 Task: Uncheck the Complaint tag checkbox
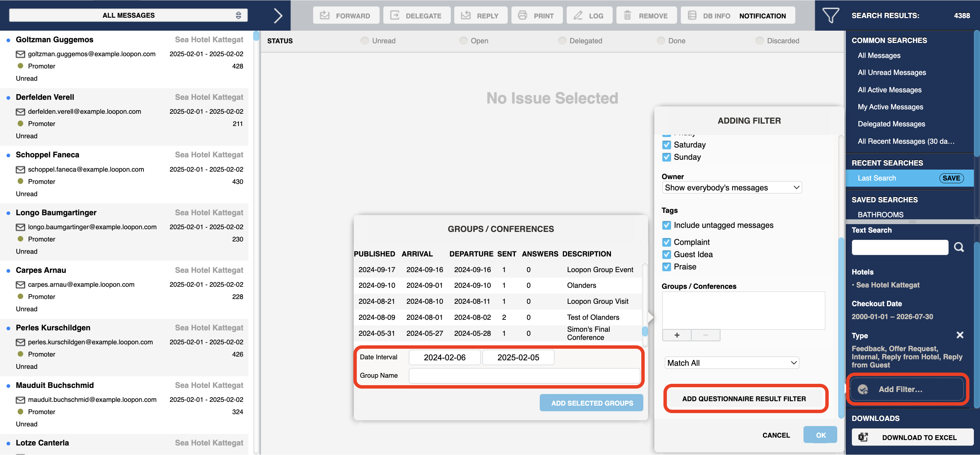[x=666, y=242]
